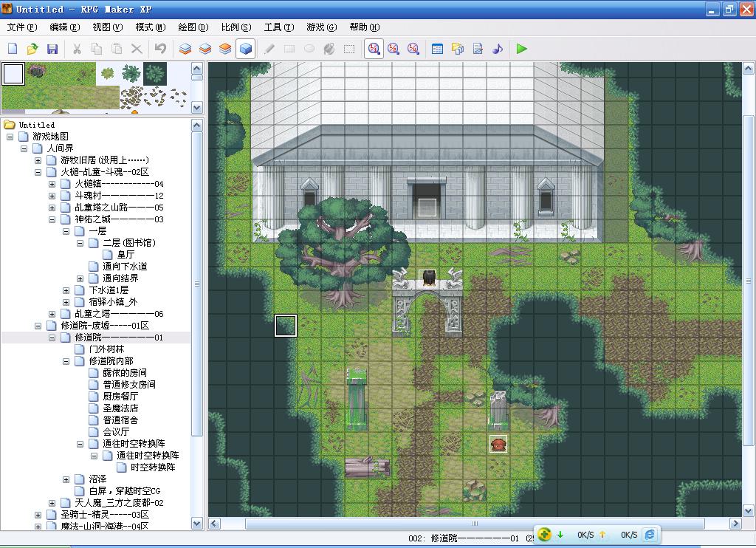Collapse the 修道院内部 tree node

pyautogui.click(x=66, y=361)
